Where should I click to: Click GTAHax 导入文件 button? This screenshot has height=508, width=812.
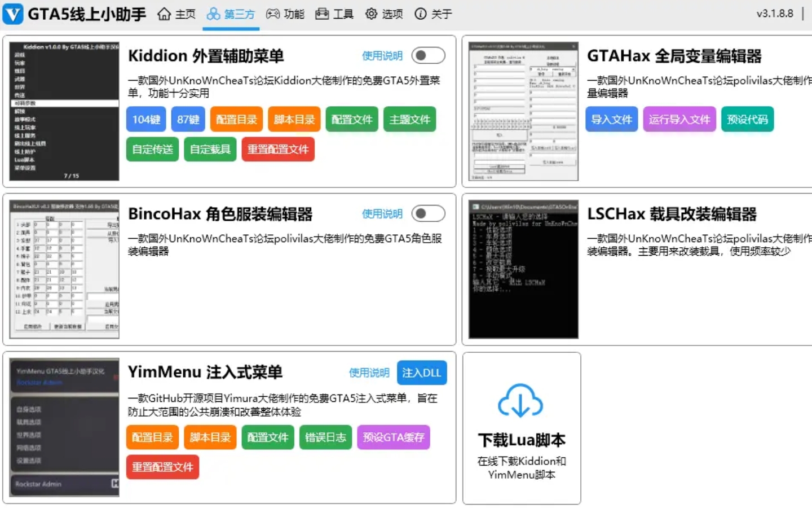click(x=612, y=119)
